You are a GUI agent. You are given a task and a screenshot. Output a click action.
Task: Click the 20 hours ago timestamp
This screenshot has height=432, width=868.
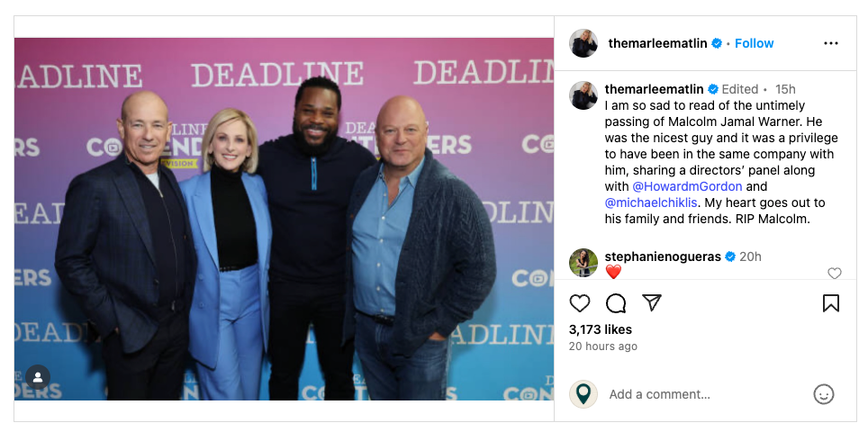[x=603, y=346]
